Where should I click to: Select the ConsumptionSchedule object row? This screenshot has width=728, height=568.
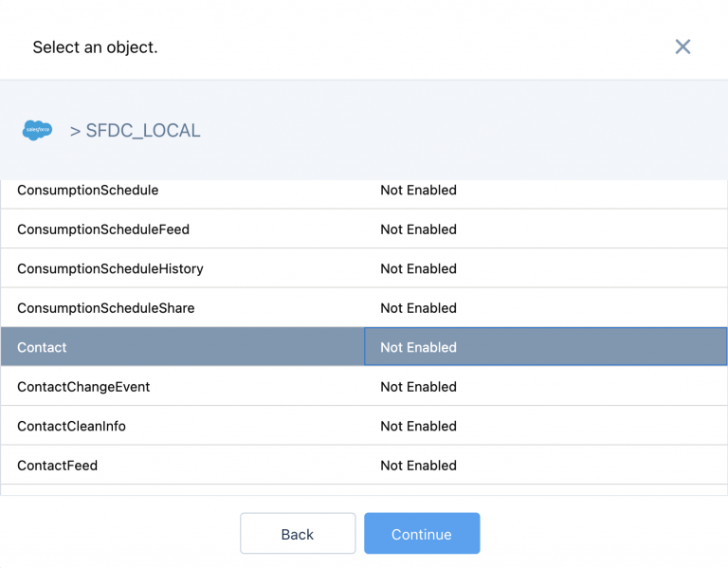click(x=88, y=191)
